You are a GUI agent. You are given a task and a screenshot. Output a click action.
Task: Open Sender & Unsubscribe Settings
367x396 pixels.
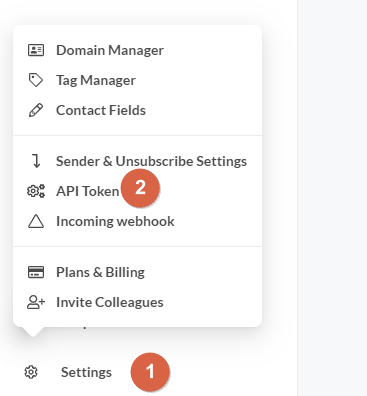click(151, 161)
